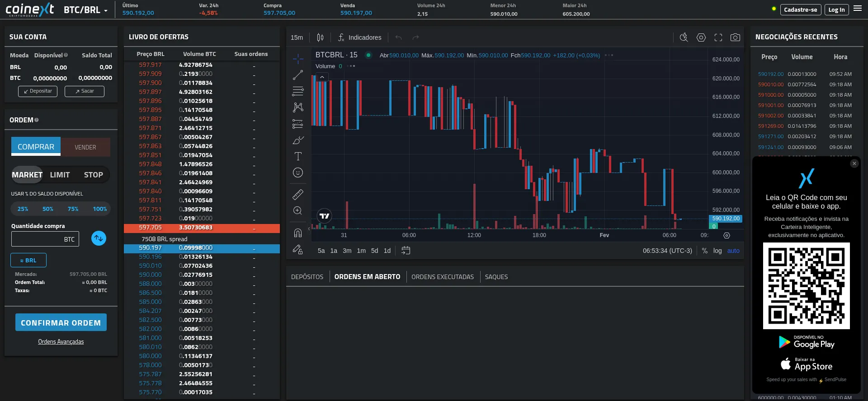Image resolution: width=868 pixels, height=401 pixels.
Task: Click the coinext logo
Action: point(30,9)
